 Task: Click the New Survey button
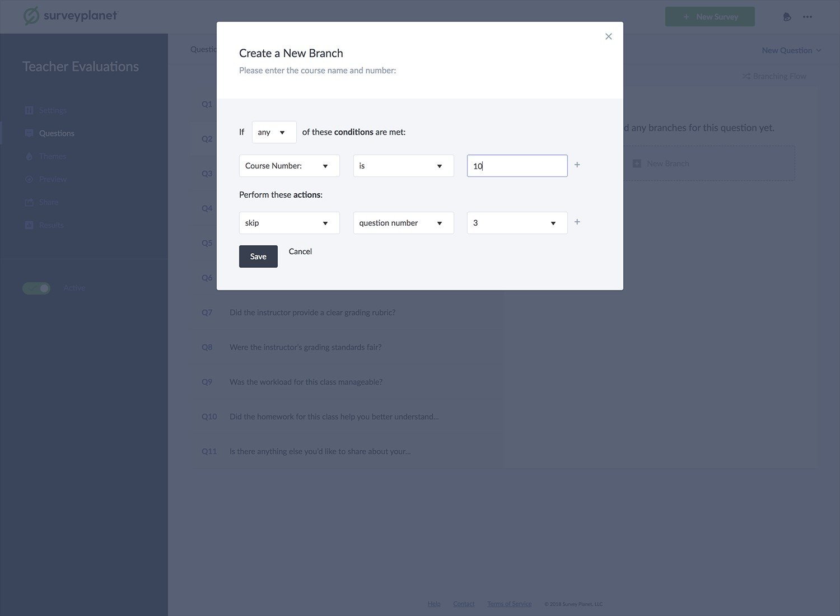click(x=710, y=17)
